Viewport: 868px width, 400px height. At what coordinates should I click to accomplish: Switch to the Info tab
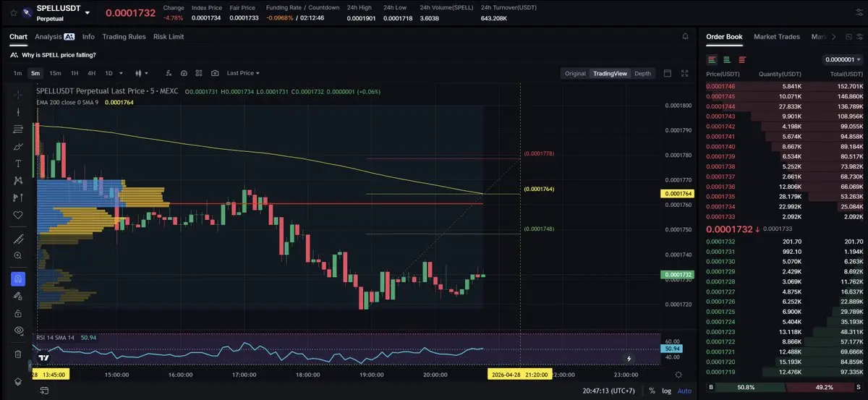(x=88, y=36)
